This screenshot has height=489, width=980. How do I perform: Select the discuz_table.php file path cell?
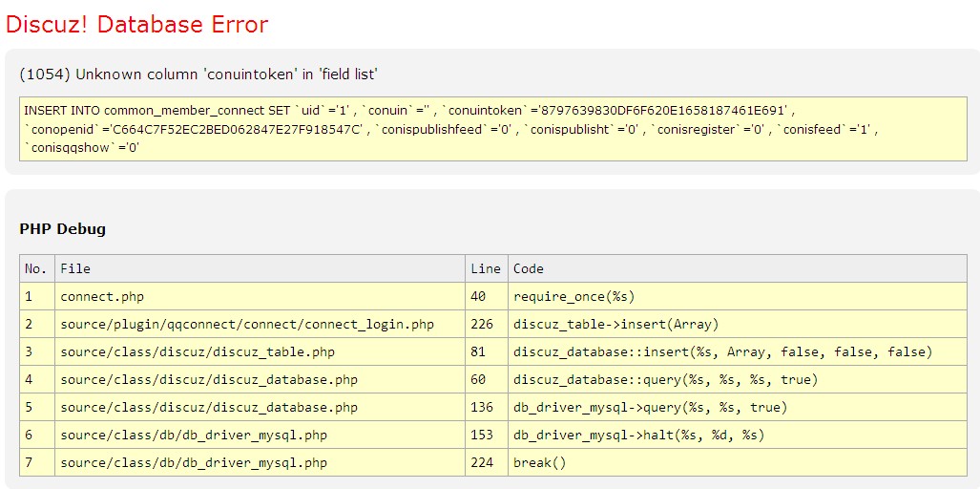point(198,352)
